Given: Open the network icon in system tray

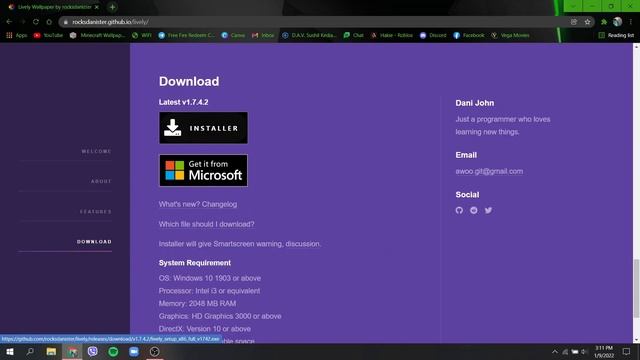Looking at the screenshot, I should point(565,352).
